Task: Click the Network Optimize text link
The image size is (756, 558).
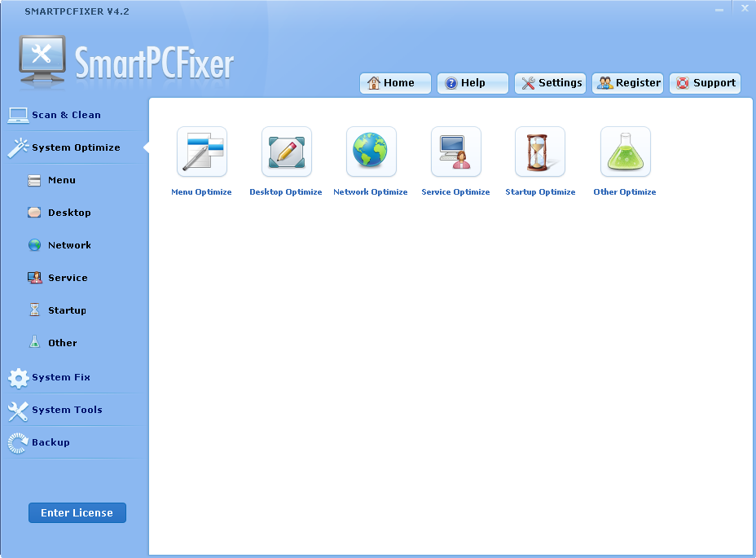Action: point(371,192)
